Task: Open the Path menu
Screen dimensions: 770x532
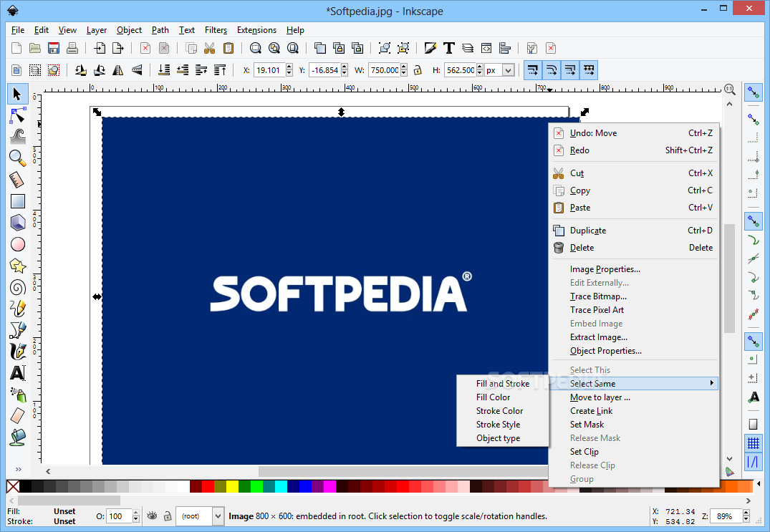Action: pos(160,30)
